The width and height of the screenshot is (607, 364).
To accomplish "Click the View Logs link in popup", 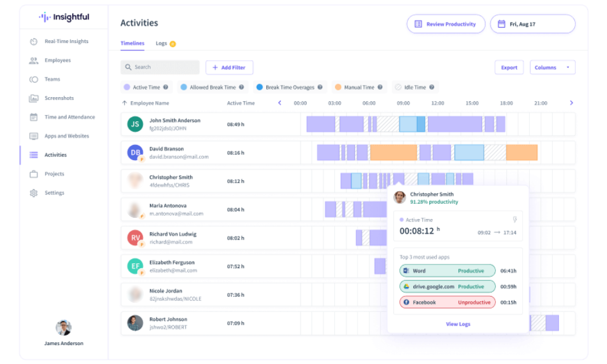I will tap(458, 324).
